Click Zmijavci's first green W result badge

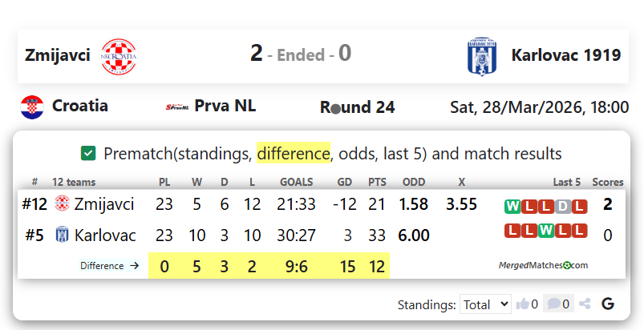(x=512, y=206)
